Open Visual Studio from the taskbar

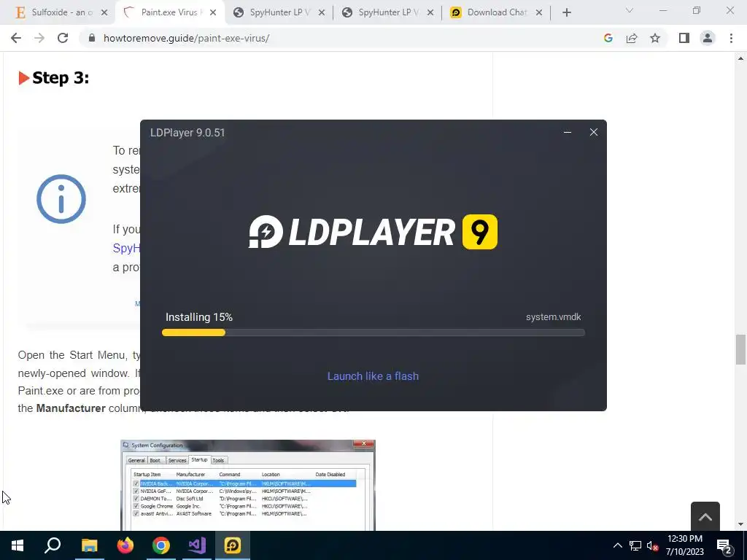(197, 545)
